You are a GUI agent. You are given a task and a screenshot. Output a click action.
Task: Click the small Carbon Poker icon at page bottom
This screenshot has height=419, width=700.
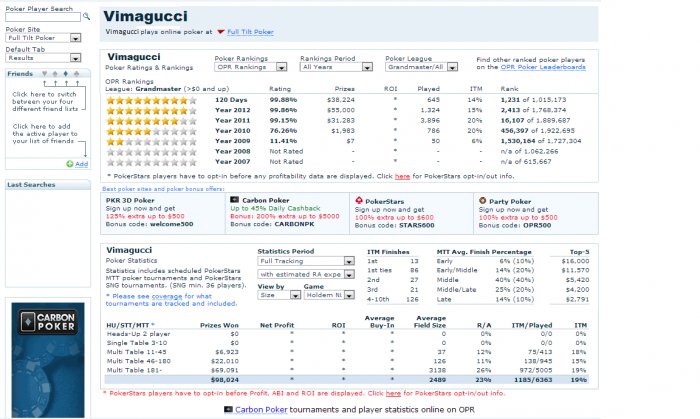click(228, 409)
